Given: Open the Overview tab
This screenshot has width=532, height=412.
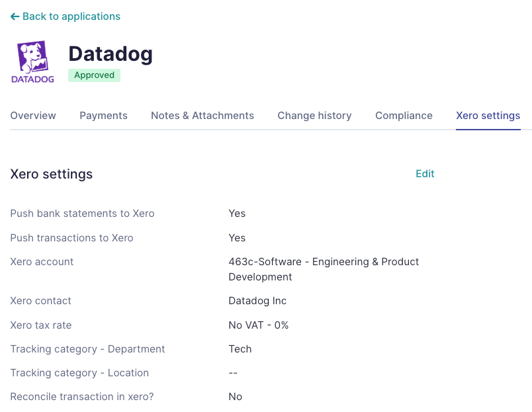Looking at the screenshot, I should 33,116.
